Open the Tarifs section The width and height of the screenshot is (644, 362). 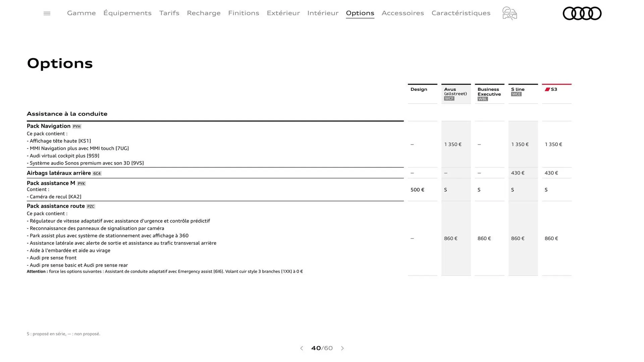click(x=169, y=13)
